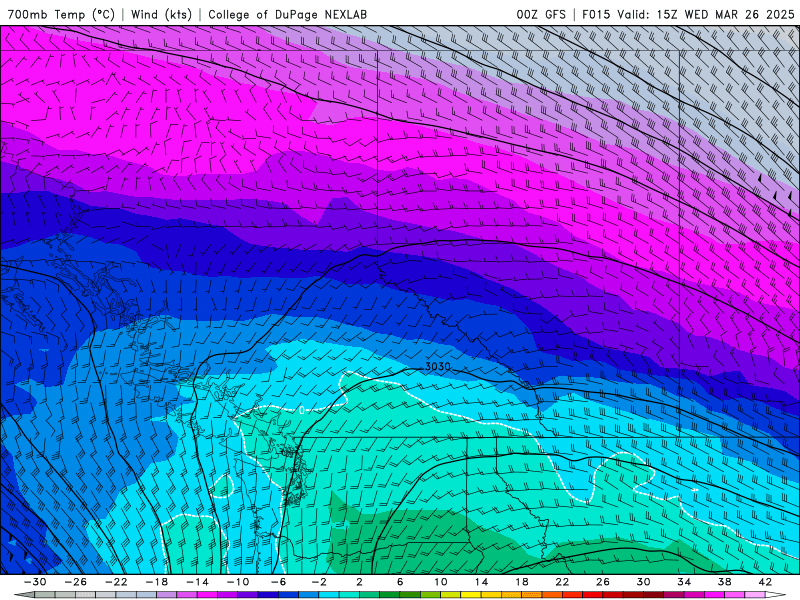Click the 2 color bar label

coord(360,582)
